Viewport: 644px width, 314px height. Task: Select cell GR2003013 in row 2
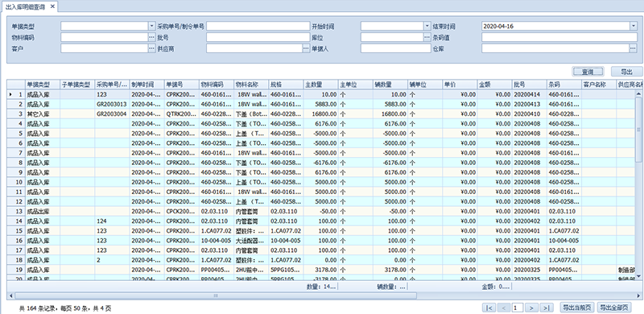coord(112,104)
